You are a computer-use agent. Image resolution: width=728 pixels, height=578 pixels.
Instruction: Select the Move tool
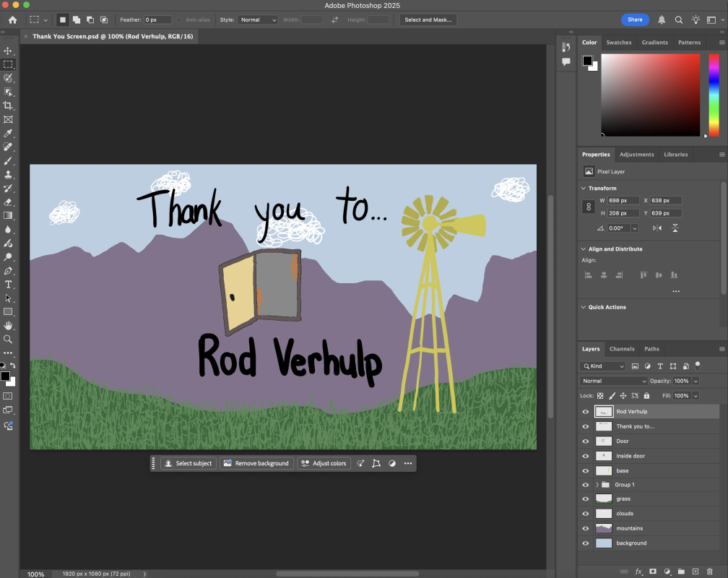8,51
